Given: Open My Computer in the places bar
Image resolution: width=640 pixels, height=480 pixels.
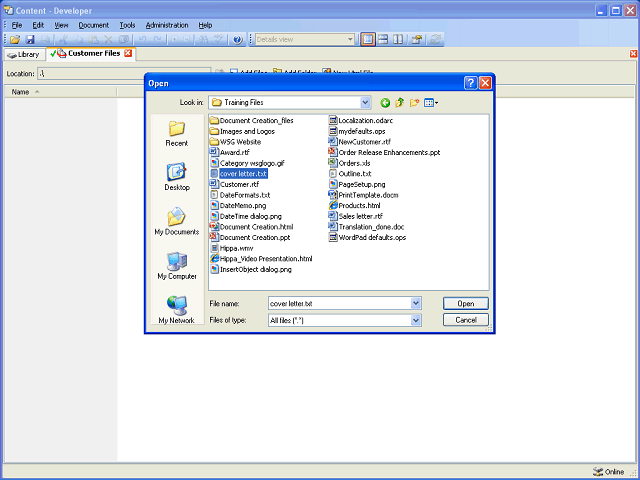Looking at the screenshot, I should click(x=177, y=266).
